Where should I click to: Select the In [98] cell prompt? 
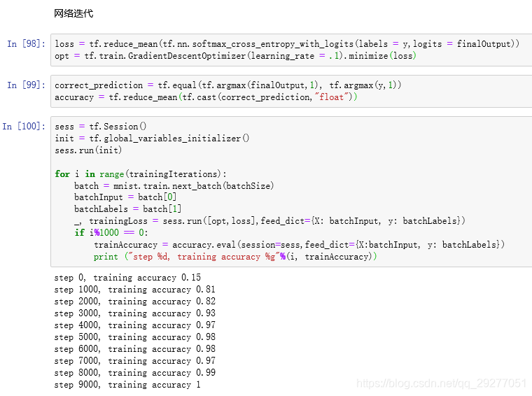(x=26, y=44)
